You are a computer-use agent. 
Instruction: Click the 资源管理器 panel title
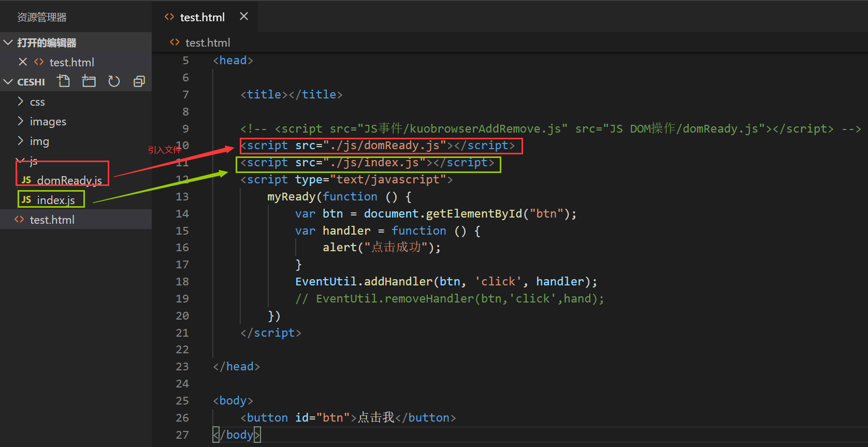42,17
